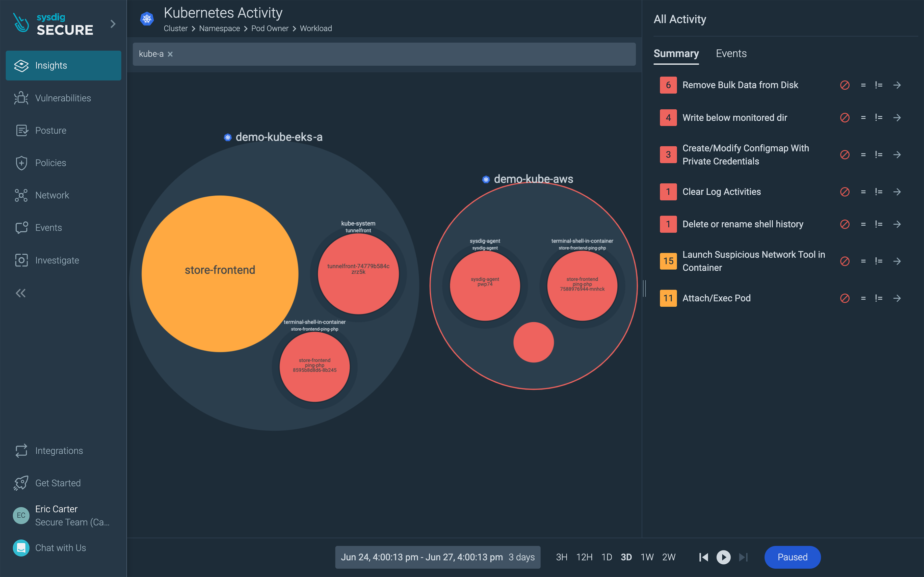Click the demo-kube-eks-a cluster label
The image size is (924, 577).
click(279, 137)
